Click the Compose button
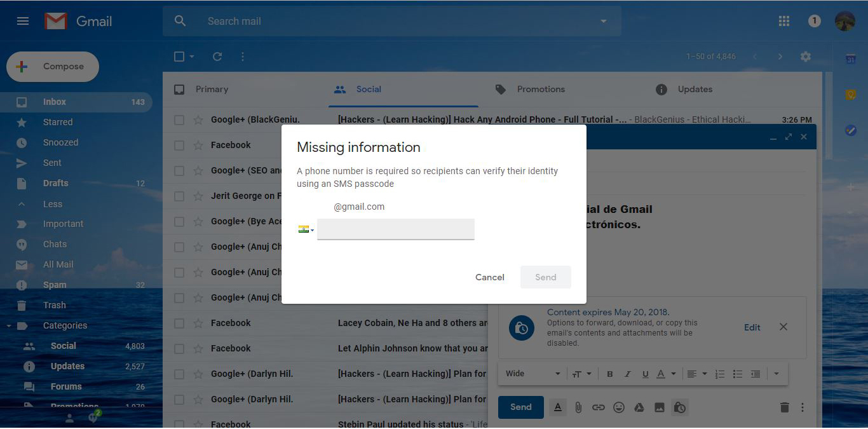Screen dimensions: 868x429 53,67
